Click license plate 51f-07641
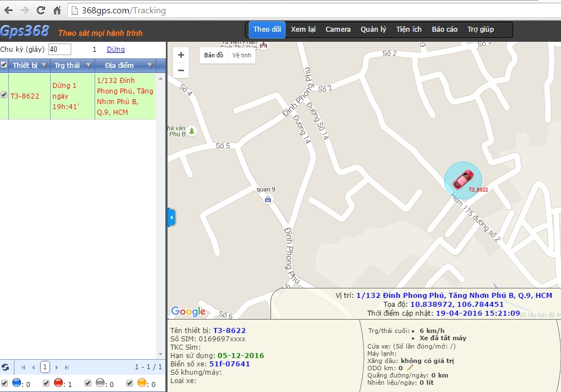The height and width of the screenshot is (392, 561). (x=229, y=364)
